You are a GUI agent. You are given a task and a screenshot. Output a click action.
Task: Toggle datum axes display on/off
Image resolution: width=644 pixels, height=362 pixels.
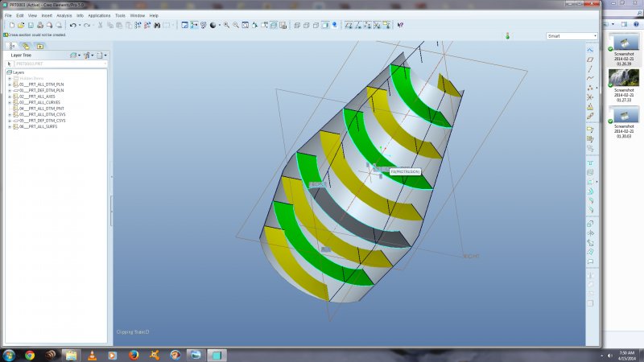pos(357,26)
